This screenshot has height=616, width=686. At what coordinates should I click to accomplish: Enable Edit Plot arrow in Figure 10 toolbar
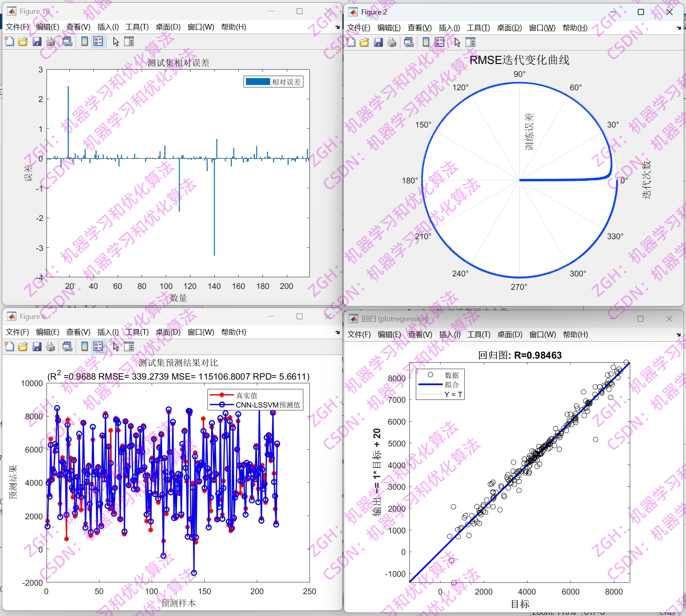point(116,41)
